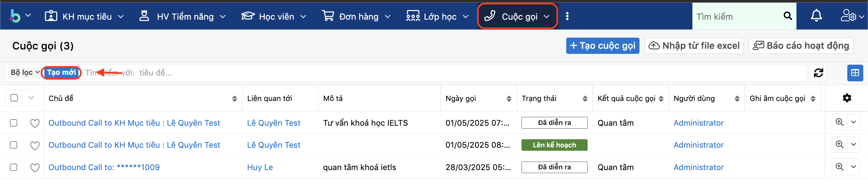Click the Tạo cuộc gọi button
868x187 pixels.
(603, 46)
